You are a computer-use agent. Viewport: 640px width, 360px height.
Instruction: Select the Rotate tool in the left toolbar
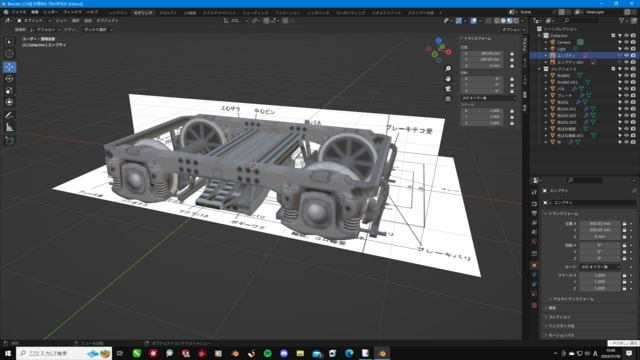9,78
